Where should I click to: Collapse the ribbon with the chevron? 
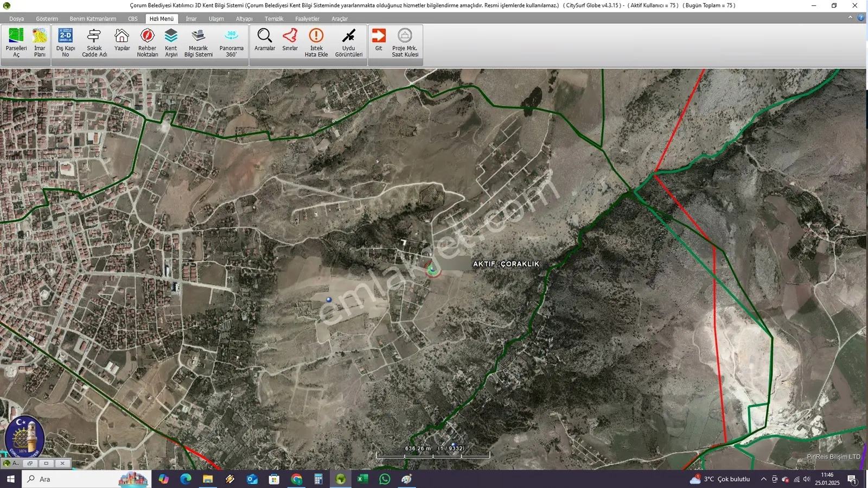coord(850,18)
